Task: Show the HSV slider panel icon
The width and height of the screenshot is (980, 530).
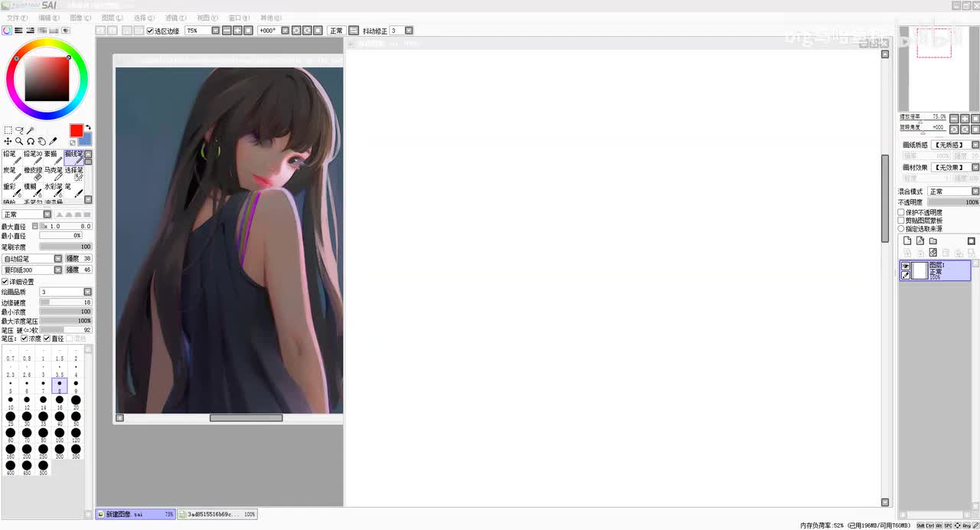Action: pos(30,31)
